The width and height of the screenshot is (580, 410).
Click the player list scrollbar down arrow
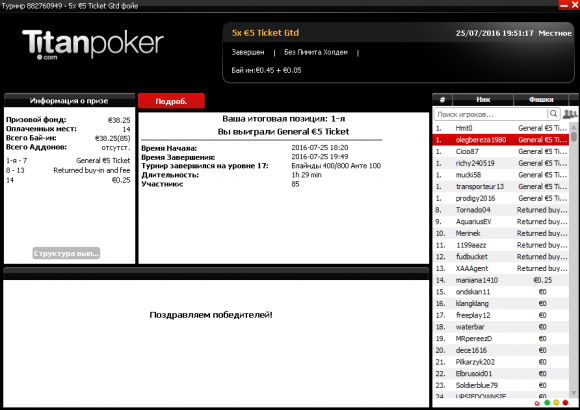click(x=574, y=393)
